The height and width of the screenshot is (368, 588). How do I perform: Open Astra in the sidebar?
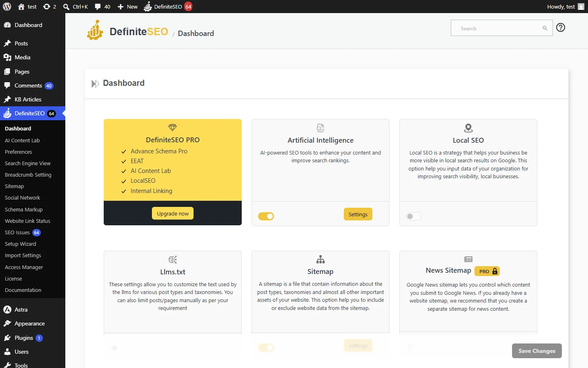(33, 310)
